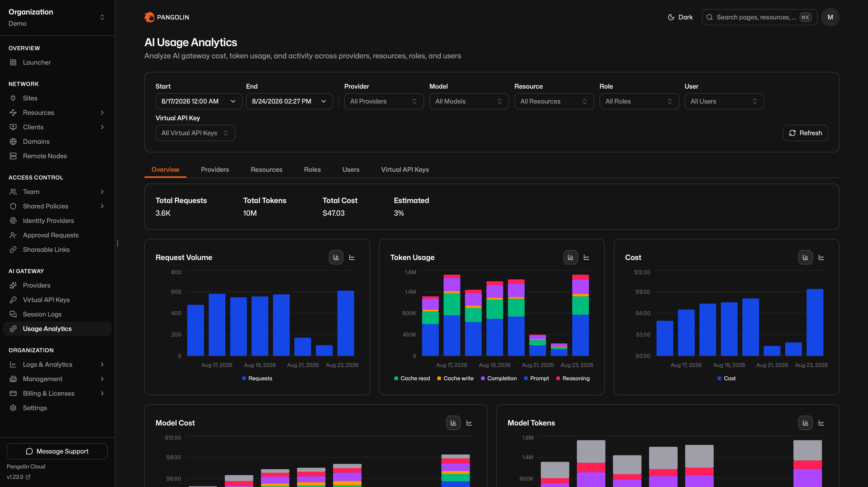Click the Refresh button
The image size is (868, 487).
[x=805, y=133]
